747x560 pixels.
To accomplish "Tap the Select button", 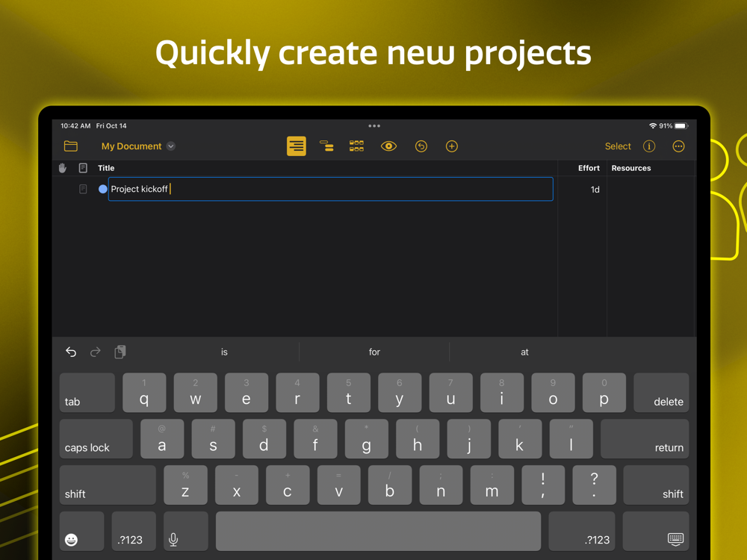I will pos(618,146).
